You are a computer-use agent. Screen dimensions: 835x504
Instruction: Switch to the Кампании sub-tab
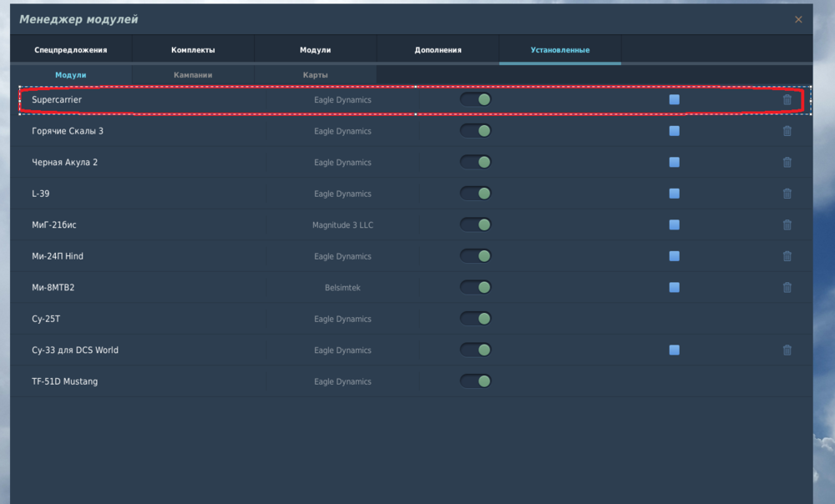(x=193, y=75)
